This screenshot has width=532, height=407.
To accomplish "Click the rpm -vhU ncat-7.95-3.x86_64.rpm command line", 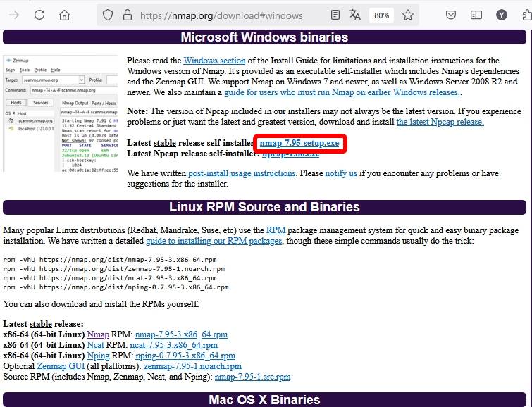I will click(110, 278).
